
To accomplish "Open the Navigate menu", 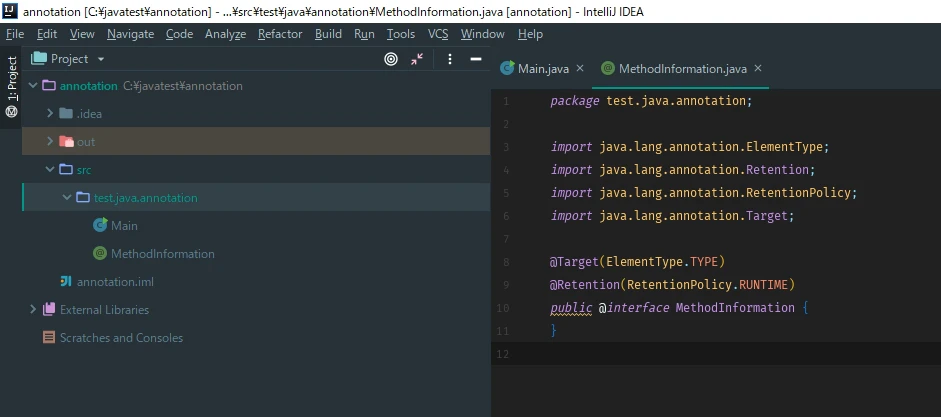I will tap(130, 34).
